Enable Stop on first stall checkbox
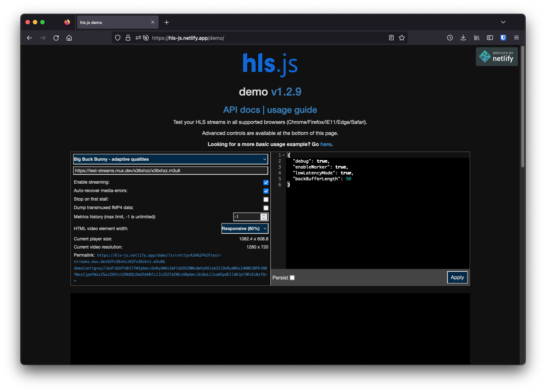Viewport: 546px width, 392px height. (266, 200)
